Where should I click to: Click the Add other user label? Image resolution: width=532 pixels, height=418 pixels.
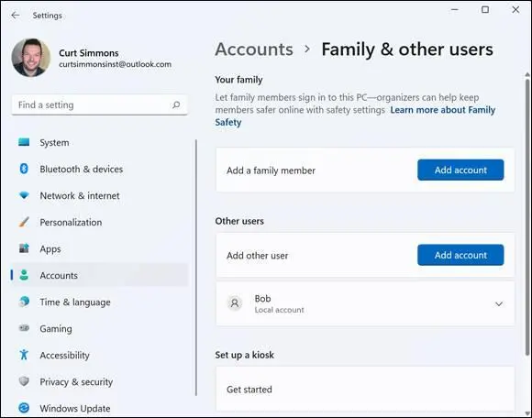point(257,256)
